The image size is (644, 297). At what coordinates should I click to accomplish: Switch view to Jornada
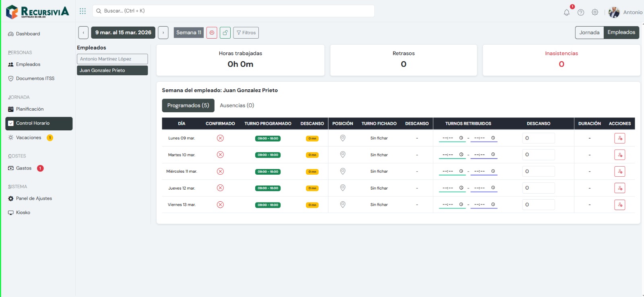click(589, 33)
